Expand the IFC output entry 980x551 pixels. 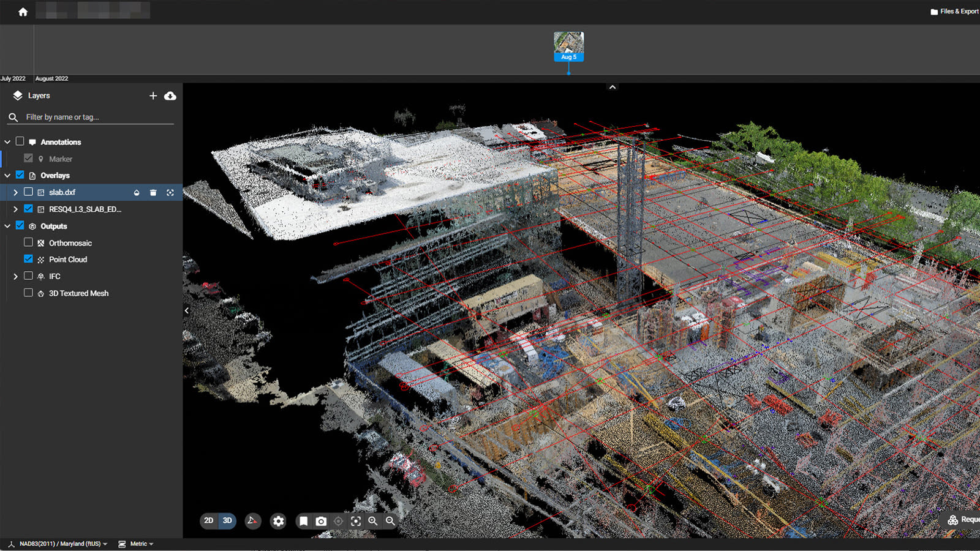pyautogui.click(x=15, y=275)
